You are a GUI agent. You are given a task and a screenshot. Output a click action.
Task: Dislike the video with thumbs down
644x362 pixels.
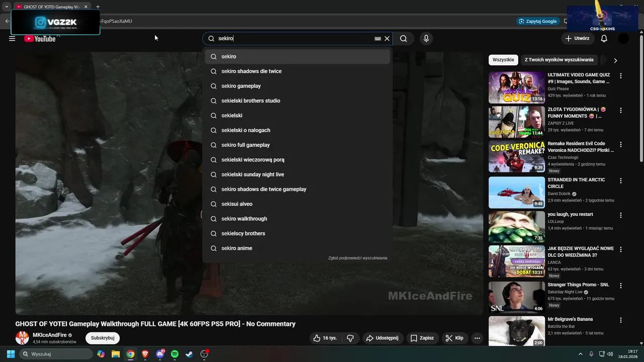coord(351,338)
